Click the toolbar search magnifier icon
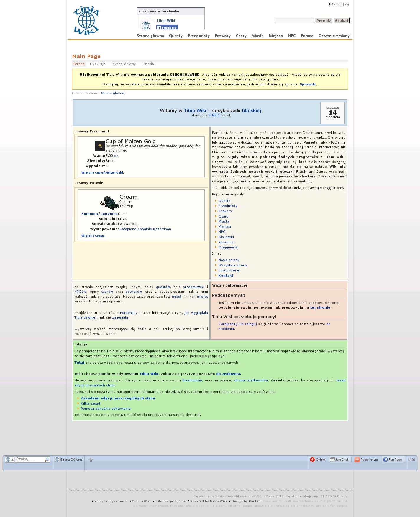 47,460
